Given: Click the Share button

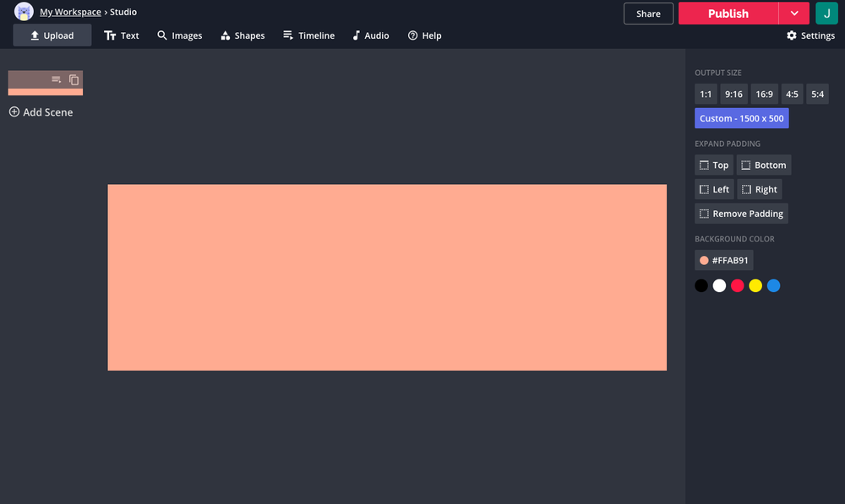Looking at the screenshot, I should pos(648,14).
